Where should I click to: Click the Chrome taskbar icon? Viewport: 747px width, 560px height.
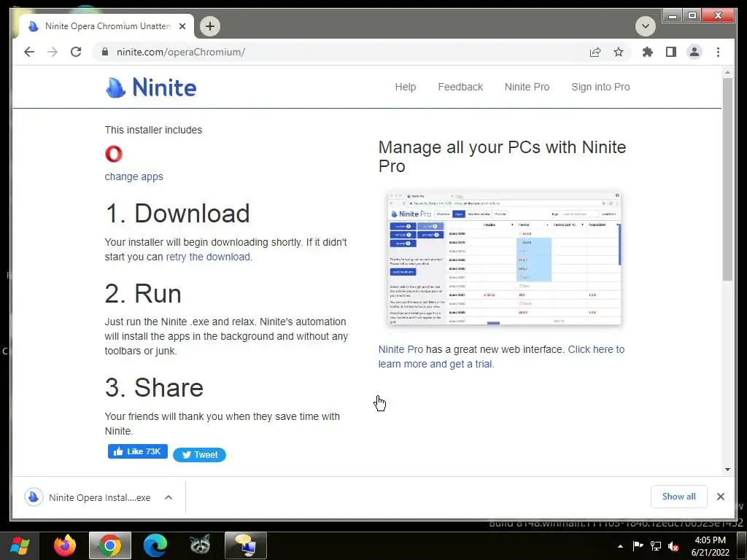click(x=110, y=545)
